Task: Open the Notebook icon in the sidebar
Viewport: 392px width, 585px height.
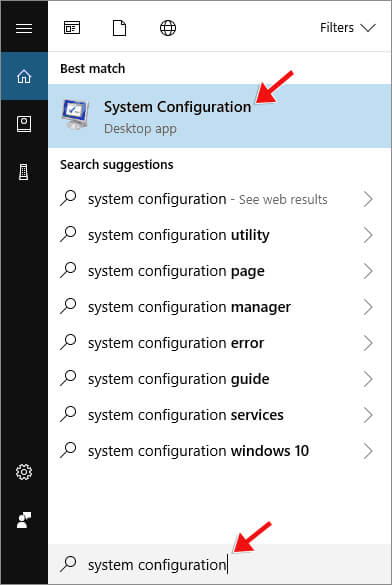Action: point(24,124)
